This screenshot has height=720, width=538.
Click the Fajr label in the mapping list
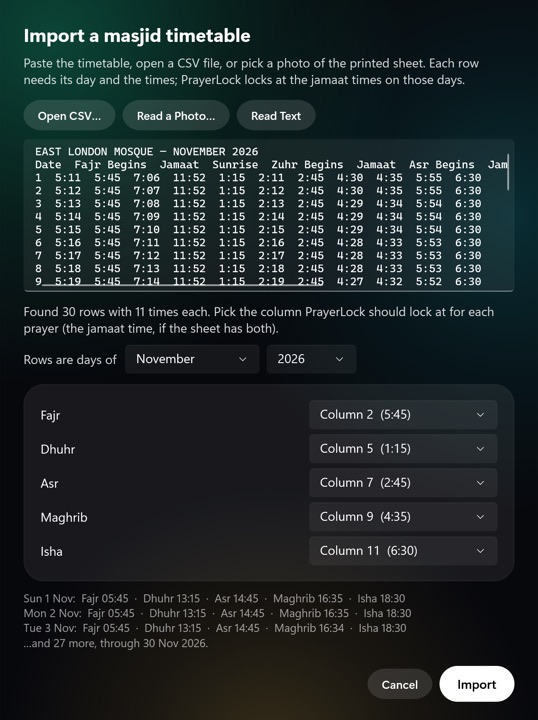[x=50, y=415]
